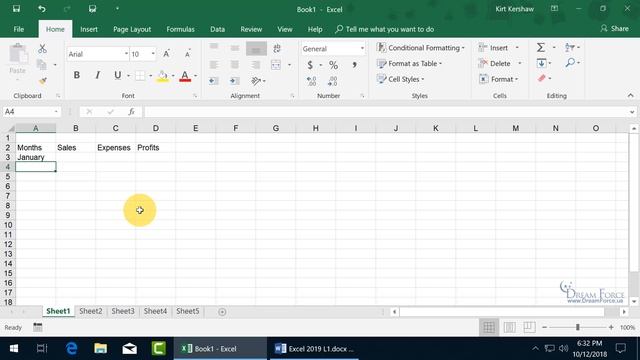Add a new sheet with the plus button

(x=222, y=312)
